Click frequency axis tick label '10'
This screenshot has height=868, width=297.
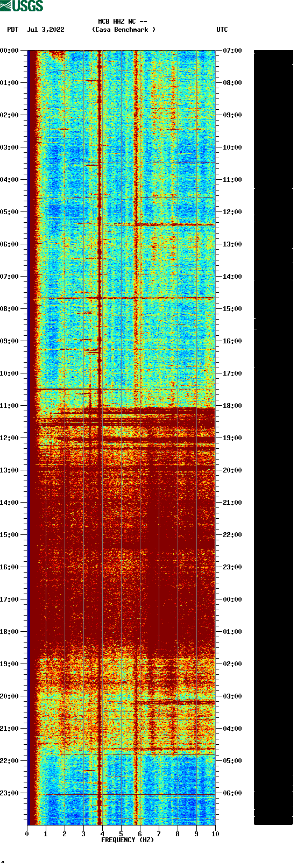point(215,834)
